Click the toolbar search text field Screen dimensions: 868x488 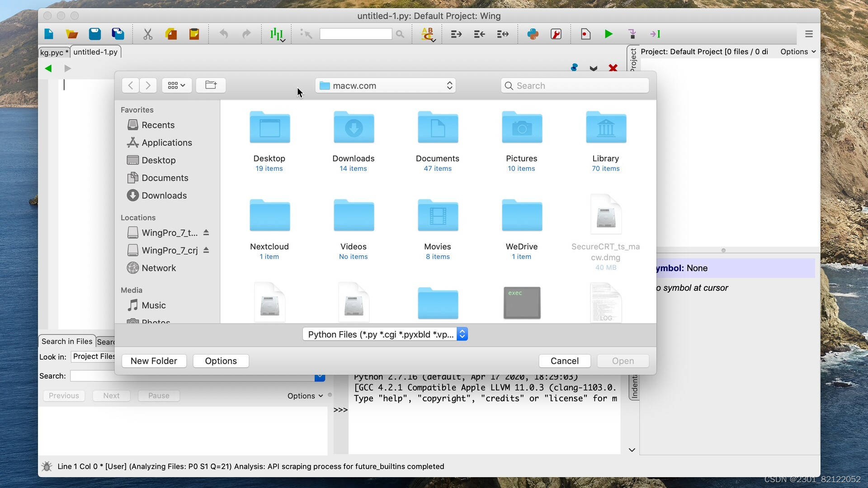[x=356, y=34]
